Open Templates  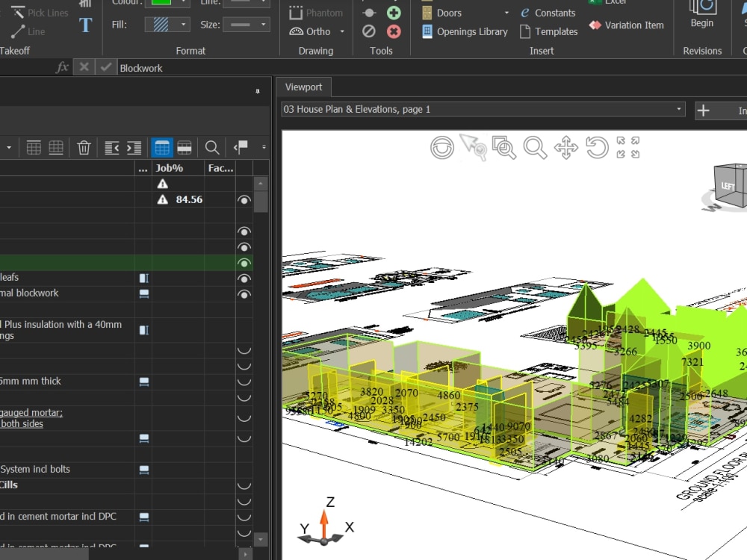pos(548,31)
